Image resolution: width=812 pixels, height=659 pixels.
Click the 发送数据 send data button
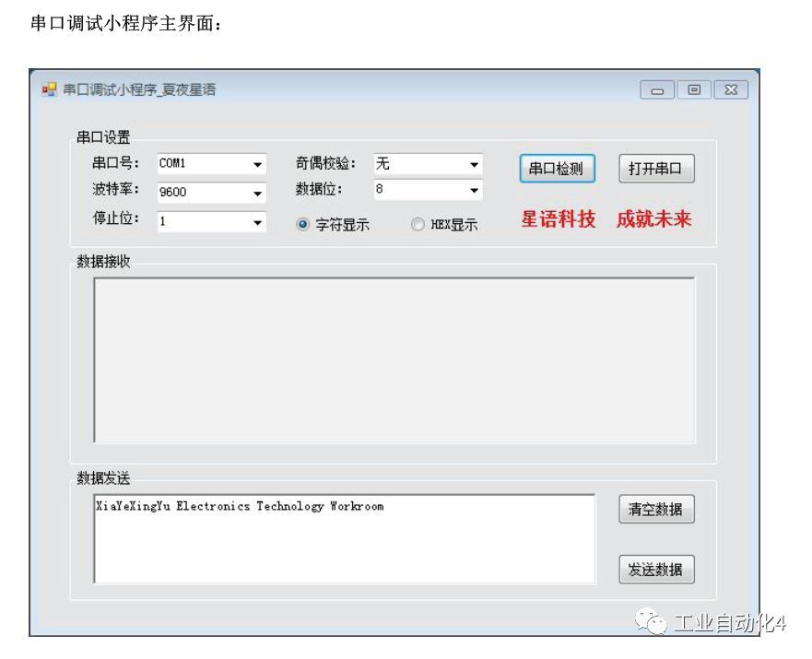coord(655,569)
